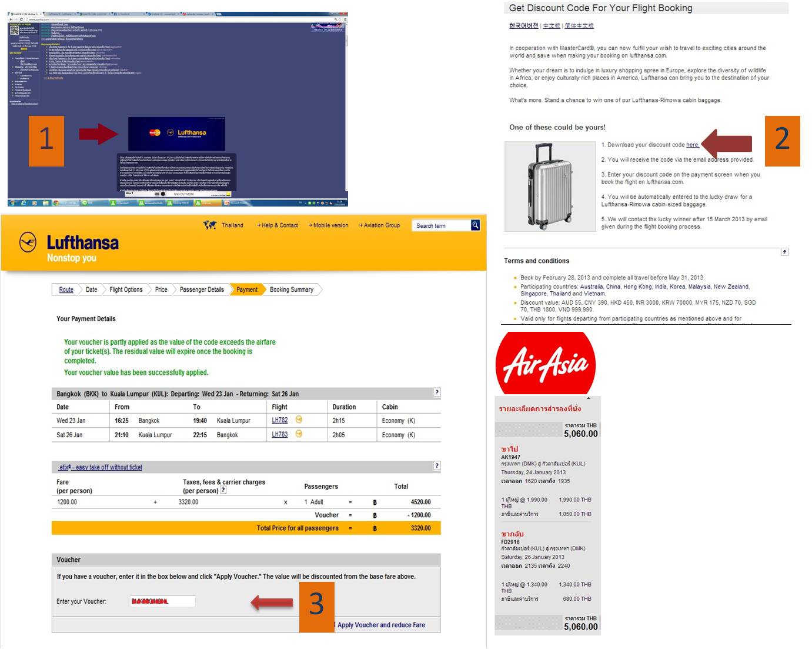Open the Windows Start button in the Pantip screenshot
Image resolution: width=812 pixels, height=649 pixels.
click(13, 202)
